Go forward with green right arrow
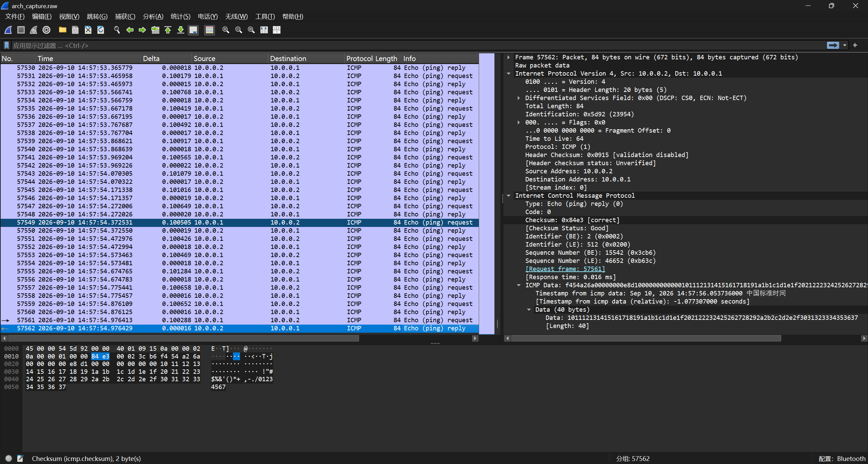Image resolution: width=868 pixels, height=464 pixels. click(x=142, y=30)
